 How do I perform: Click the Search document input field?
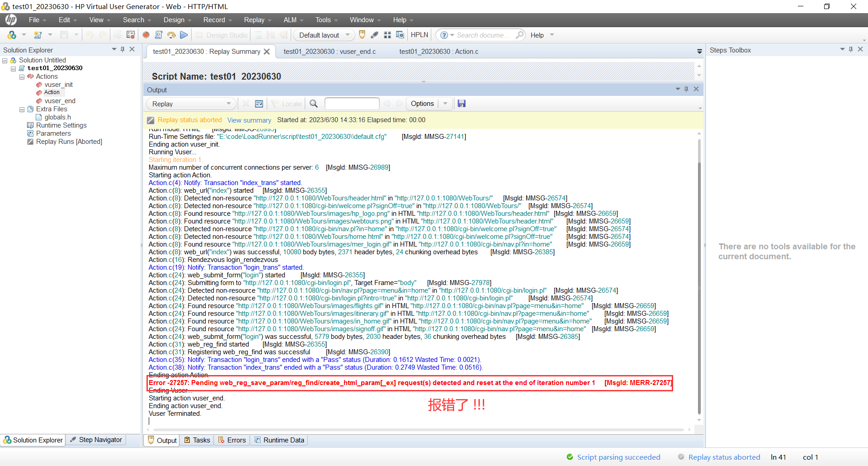(484, 35)
